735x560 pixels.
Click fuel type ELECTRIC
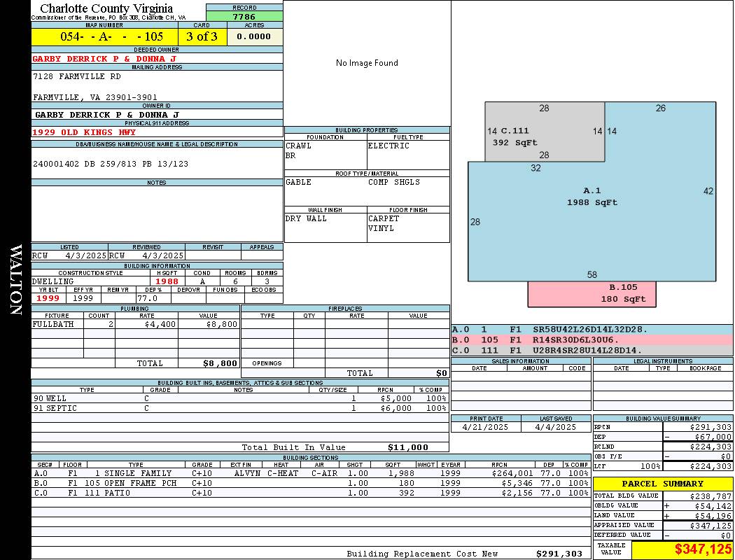[388, 146]
